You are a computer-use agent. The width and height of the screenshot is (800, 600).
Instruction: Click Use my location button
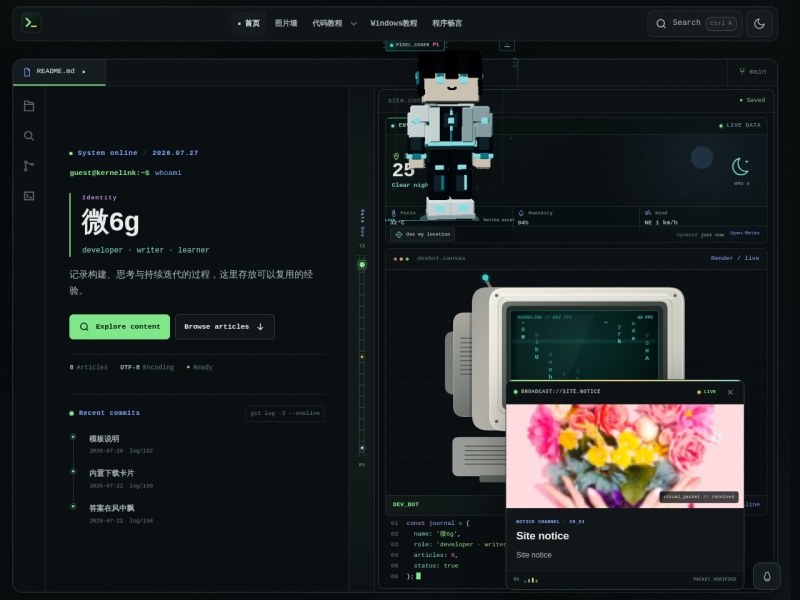point(422,234)
